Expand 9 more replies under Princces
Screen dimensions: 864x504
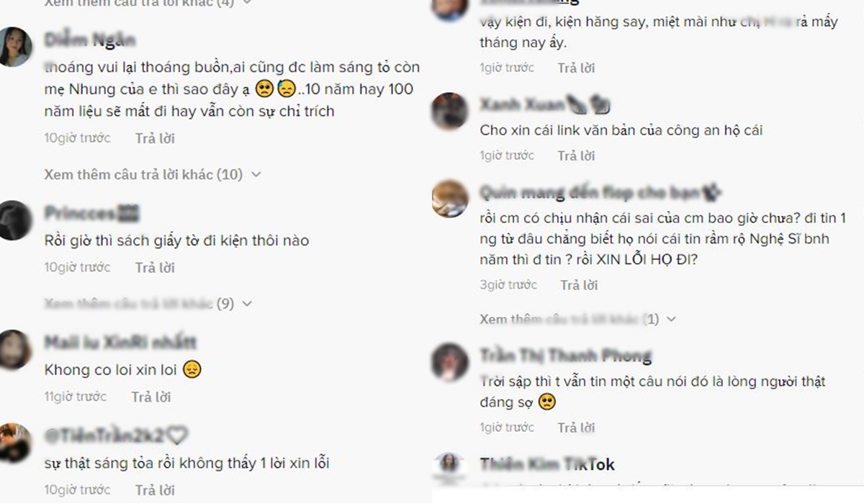pyautogui.click(x=148, y=304)
